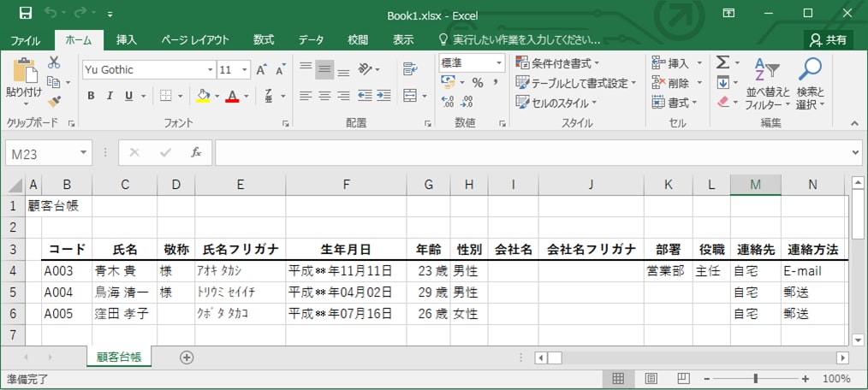Toggle Italic formatting

[110, 96]
